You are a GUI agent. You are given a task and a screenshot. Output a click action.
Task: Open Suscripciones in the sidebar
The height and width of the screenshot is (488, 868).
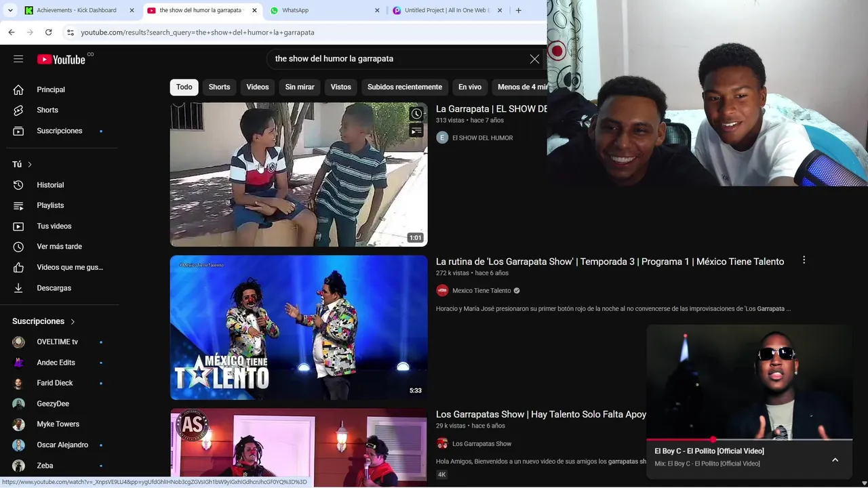tap(59, 131)
